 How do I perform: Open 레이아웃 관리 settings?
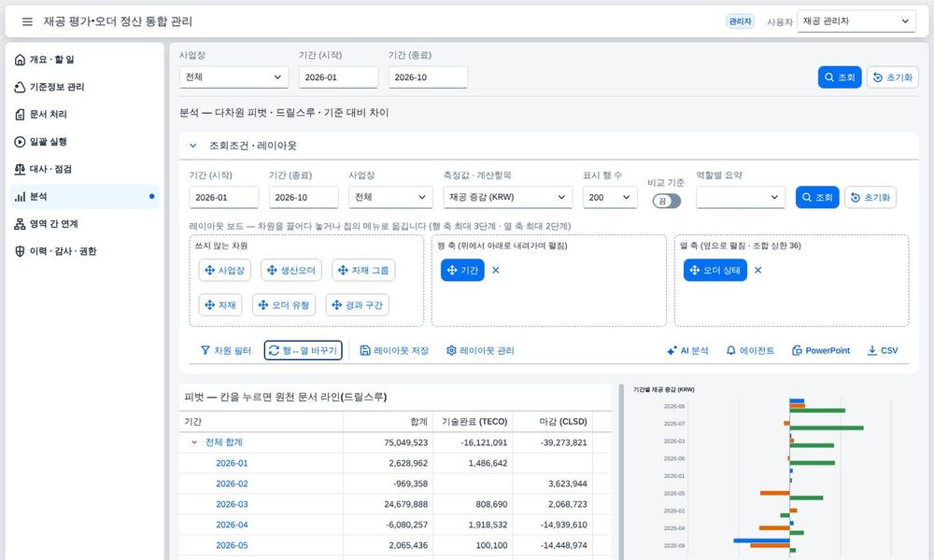click(x=480, y=351)
